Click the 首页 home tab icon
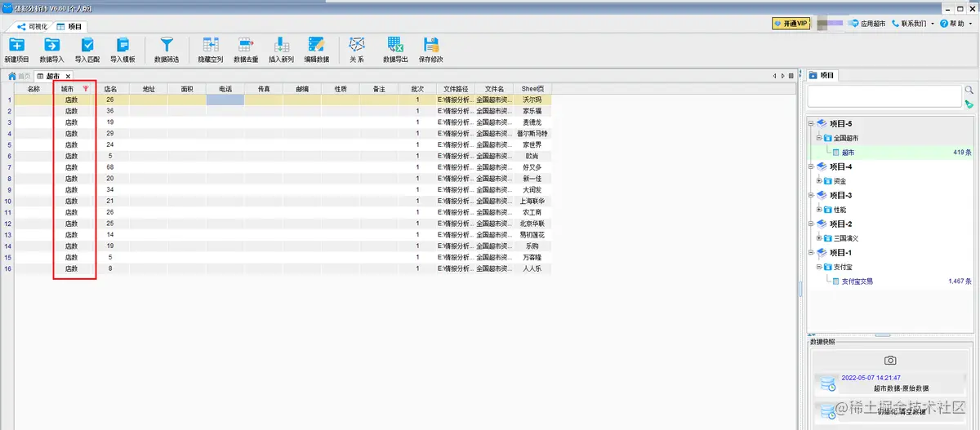The height and width of the screenshot is (430, 980). pos(12,76)
